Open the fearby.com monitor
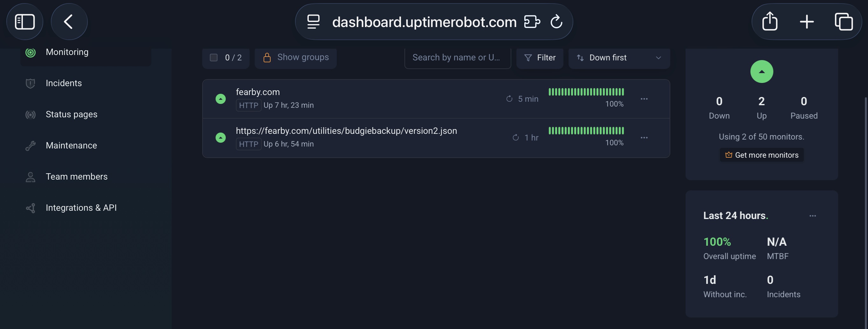This screenshot has width=868, height=329. click(258, 92)
